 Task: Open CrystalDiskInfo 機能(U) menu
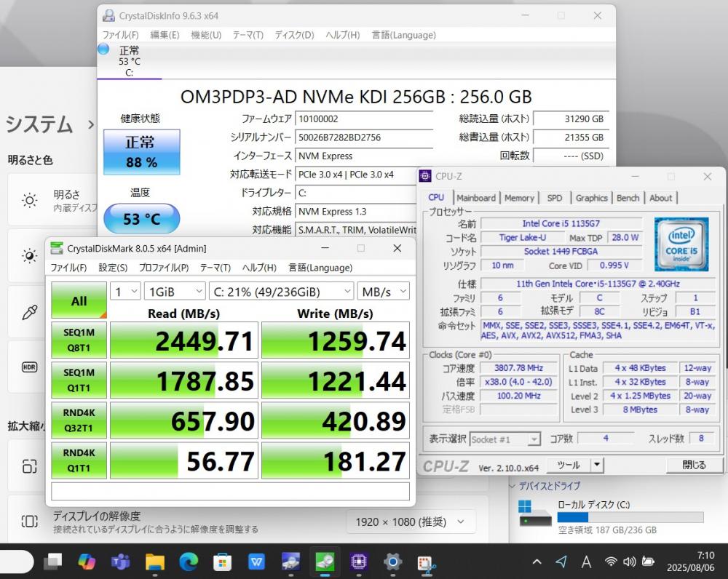coord(206,35)
